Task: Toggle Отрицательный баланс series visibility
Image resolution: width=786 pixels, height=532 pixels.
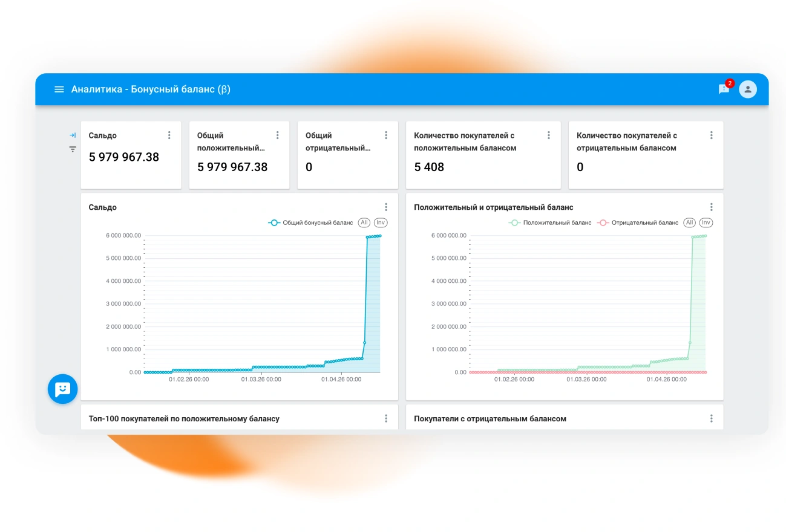Action: (x=638, y=222)
